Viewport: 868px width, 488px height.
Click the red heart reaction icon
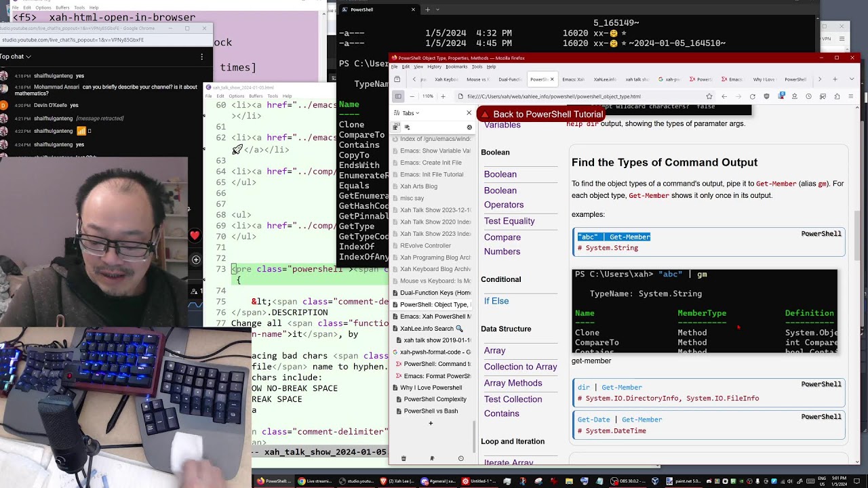(195, 236)
